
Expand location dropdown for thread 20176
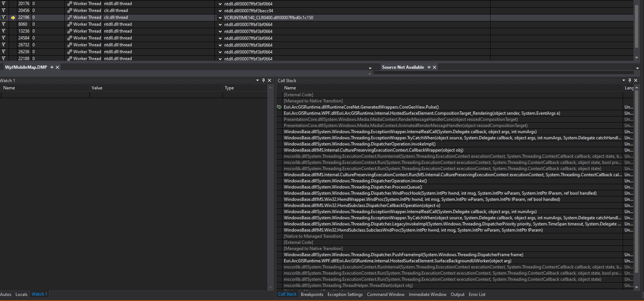[220, 4]
